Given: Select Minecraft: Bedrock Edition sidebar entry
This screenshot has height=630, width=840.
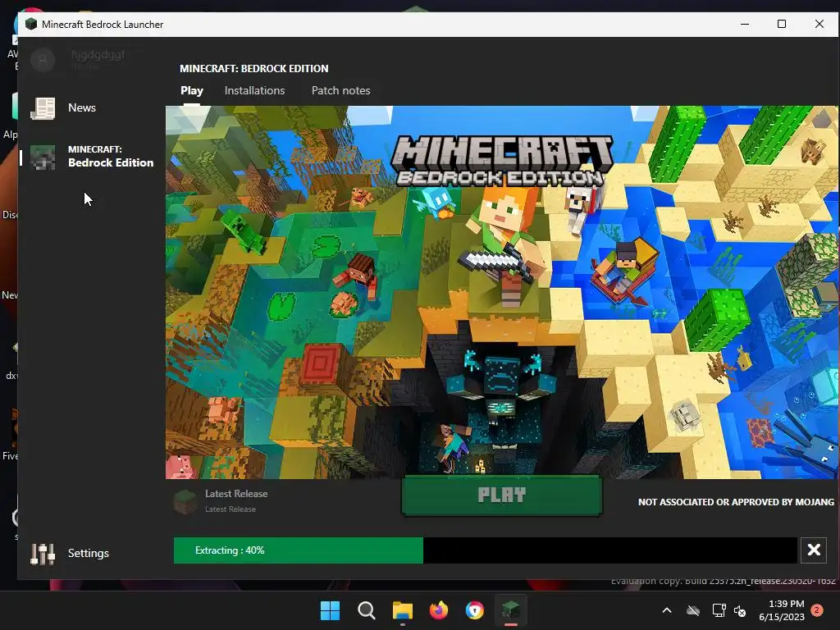Looking at the screenshot, I should 92,157.
